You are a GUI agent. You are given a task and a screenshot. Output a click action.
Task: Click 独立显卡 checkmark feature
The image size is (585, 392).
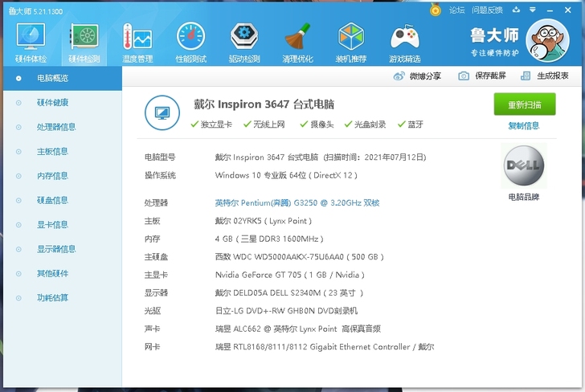tap(211, 125)
